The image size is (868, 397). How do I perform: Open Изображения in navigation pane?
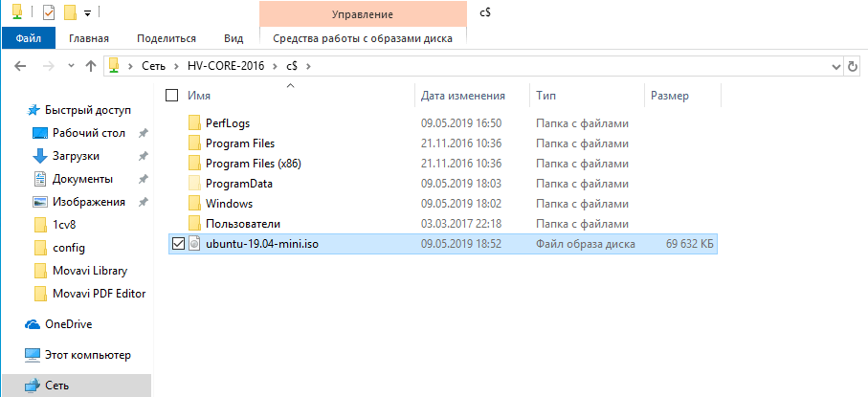click(x=89, y=202)
